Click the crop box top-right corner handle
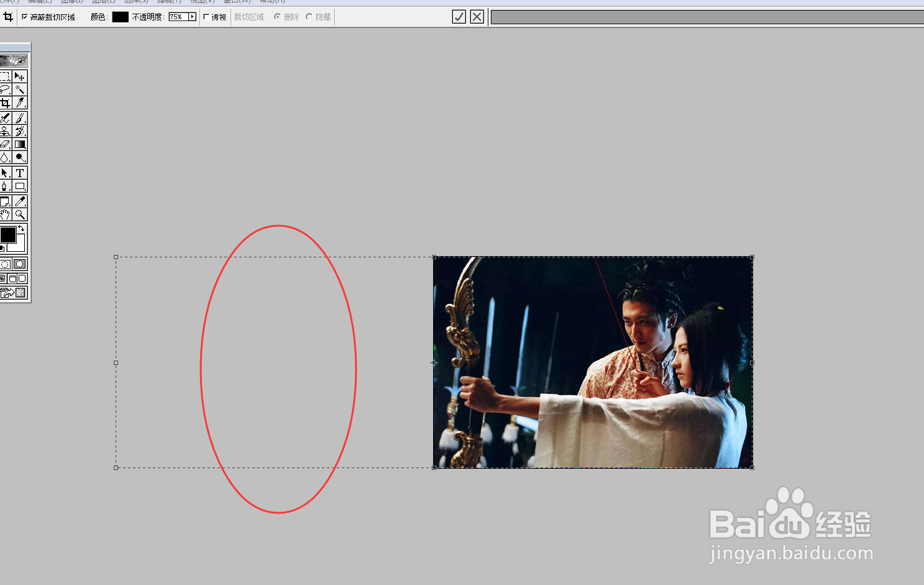This screenshot has height=585, width=924. (752, 257)
